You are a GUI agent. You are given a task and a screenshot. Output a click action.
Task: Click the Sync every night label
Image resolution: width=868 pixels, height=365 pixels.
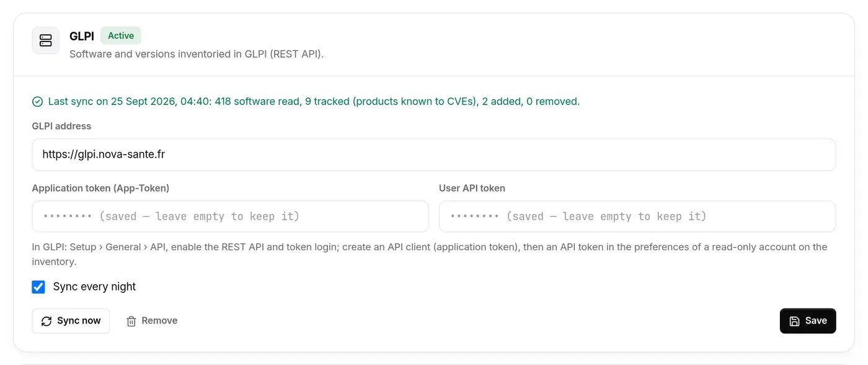pyautogui.click(x=94, y=287)
